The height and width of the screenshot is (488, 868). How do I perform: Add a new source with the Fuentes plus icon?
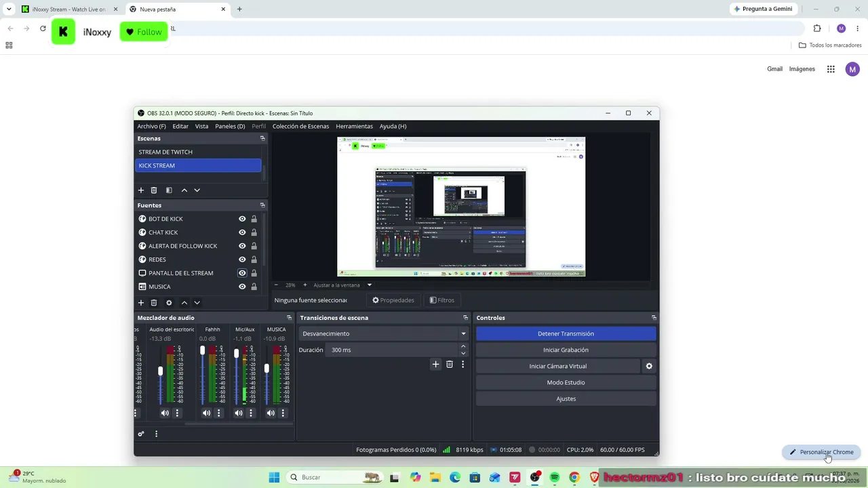click(141, 303)
